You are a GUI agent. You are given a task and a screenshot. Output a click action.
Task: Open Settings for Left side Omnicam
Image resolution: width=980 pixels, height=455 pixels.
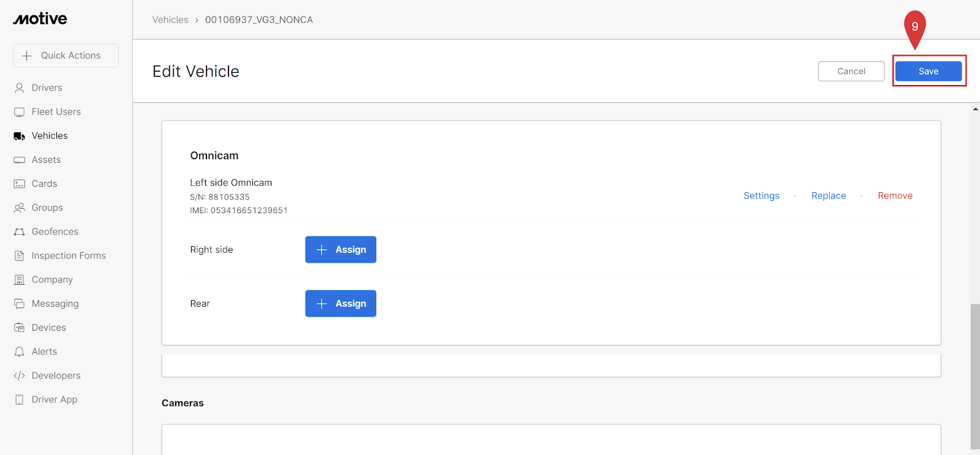761,196
